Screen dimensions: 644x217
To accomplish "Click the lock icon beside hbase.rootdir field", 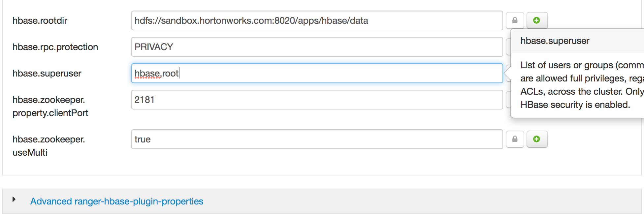I will pos(515,20).
